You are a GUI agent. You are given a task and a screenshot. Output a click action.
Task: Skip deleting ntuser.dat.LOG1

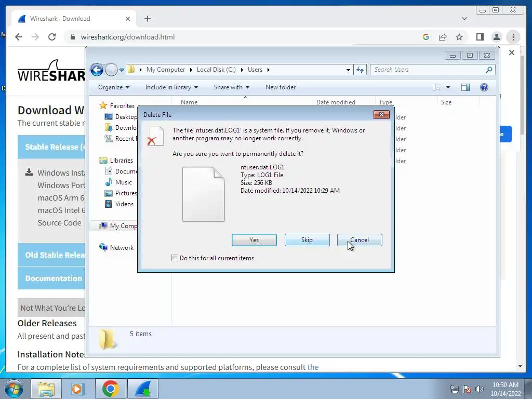click(307, 240)
